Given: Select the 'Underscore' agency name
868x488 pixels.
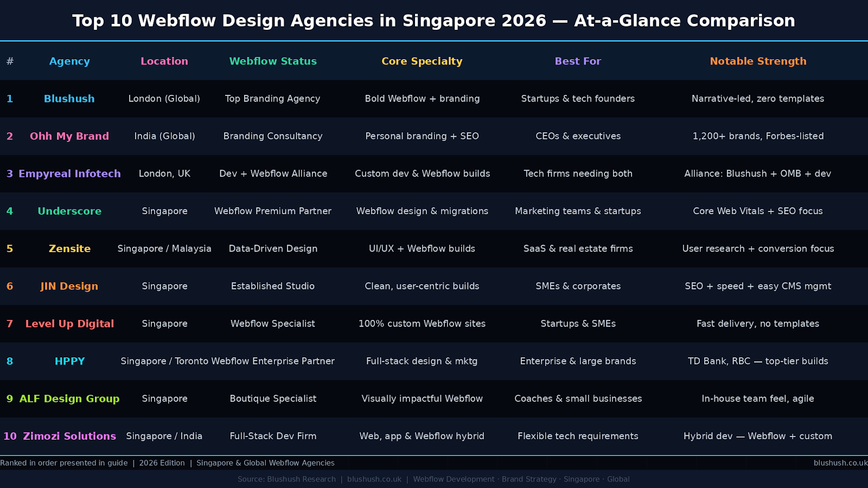Looking at the screenshot, I should 69,211.
